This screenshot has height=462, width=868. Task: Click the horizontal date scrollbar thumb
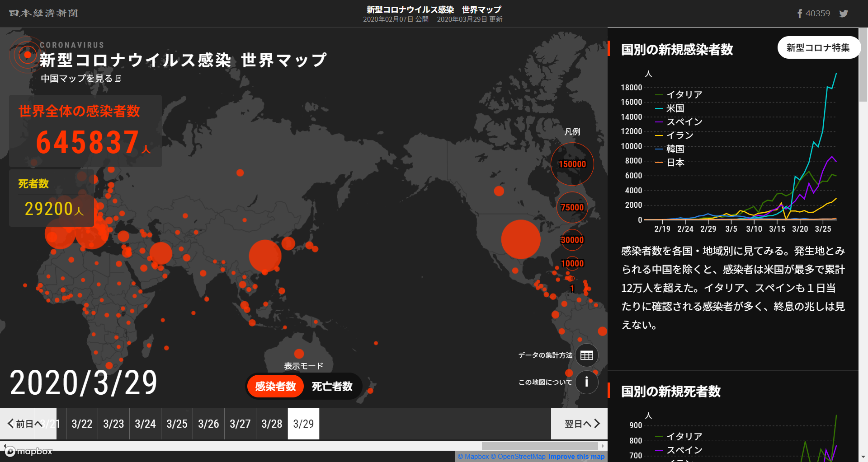point(540,446)
